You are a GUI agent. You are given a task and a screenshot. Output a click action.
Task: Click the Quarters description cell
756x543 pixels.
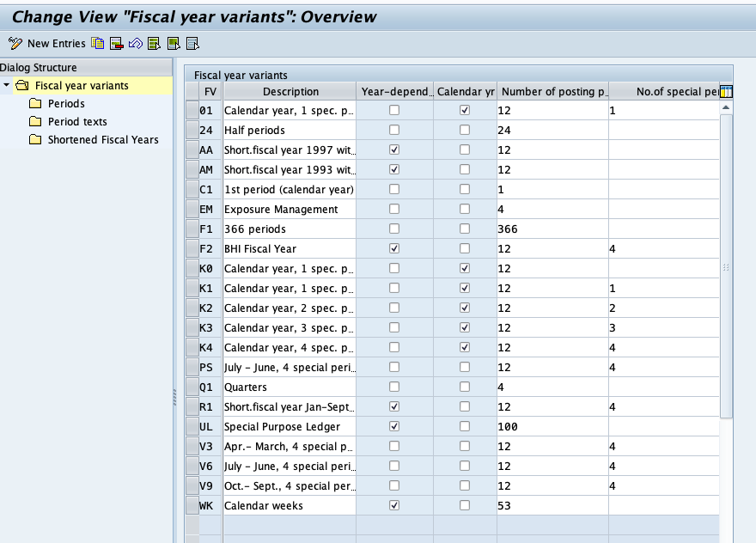(290, 387)
